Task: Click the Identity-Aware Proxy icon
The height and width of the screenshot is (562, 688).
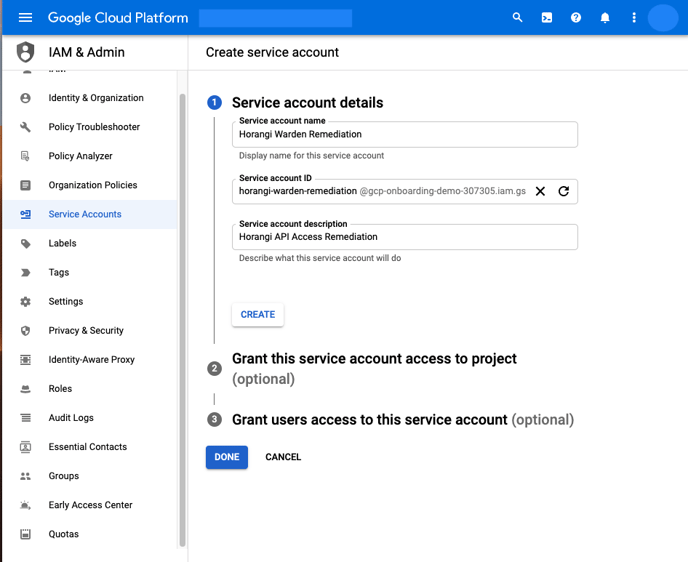Action: click(25, 360)
